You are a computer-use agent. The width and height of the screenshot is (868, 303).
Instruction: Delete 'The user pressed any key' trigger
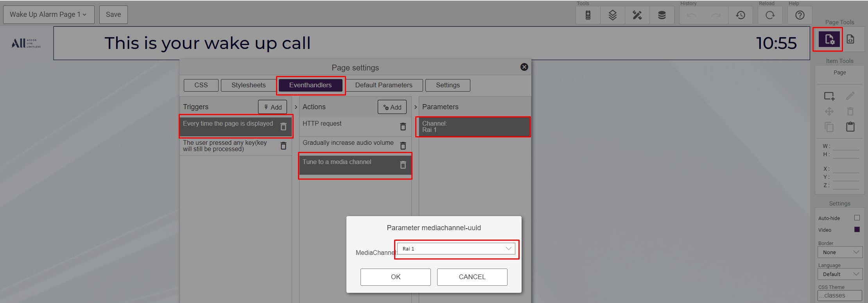click(283, 146)
